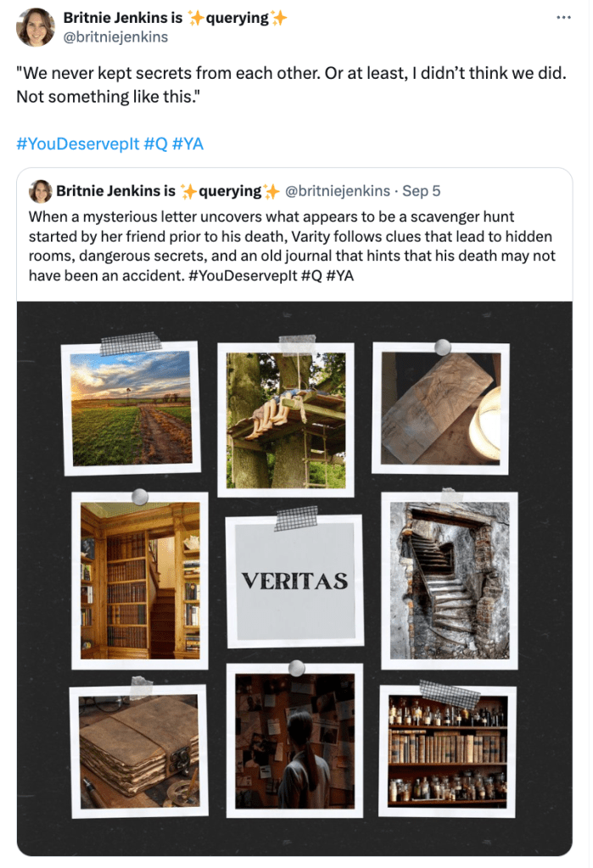Click the small avatar in quoted tweet
This screenshot has height=868, width=593.
(x=41, y=191)
